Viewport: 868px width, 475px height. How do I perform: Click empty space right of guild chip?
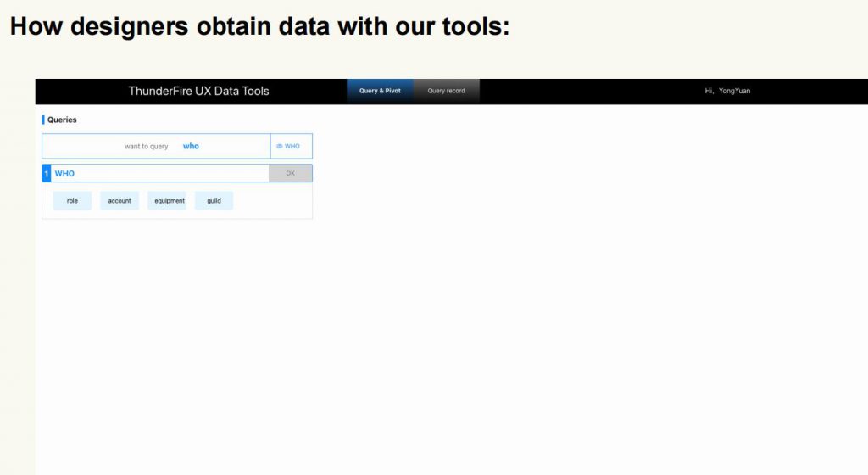point(272,200)
